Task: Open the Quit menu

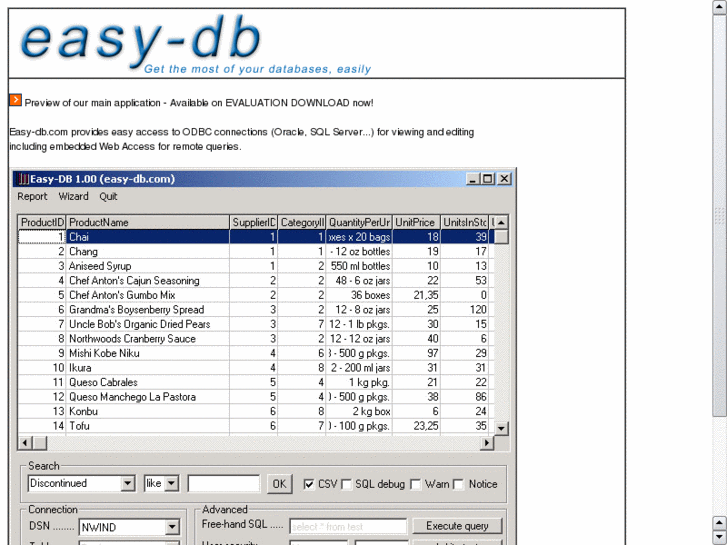Action: coord(108,197)
